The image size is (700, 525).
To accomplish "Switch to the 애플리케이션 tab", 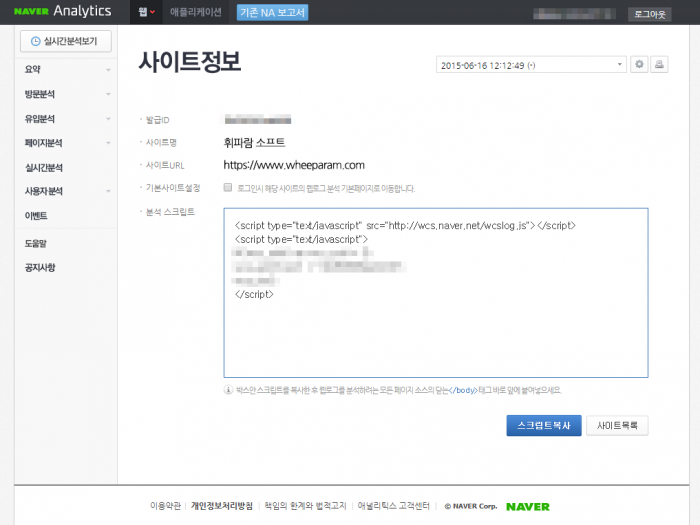I will pyautogui.click(x=196, y=12).
